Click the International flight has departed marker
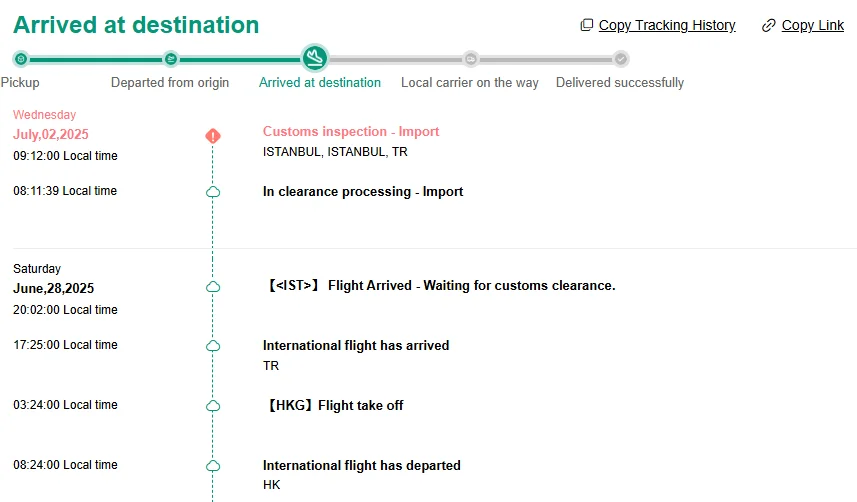Viewport: 857px width, 502px height. coord(212,466)
